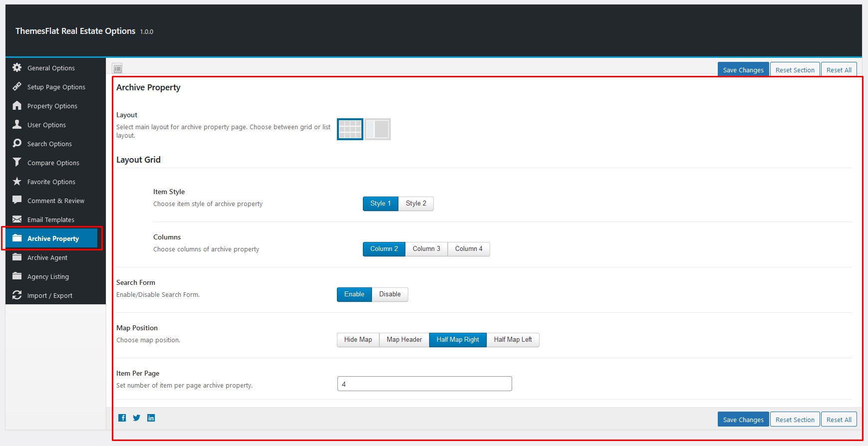Click the Setup Page Options wrench icon
Image resolution: width=868 pixels, height=446 pixels.
17,86
